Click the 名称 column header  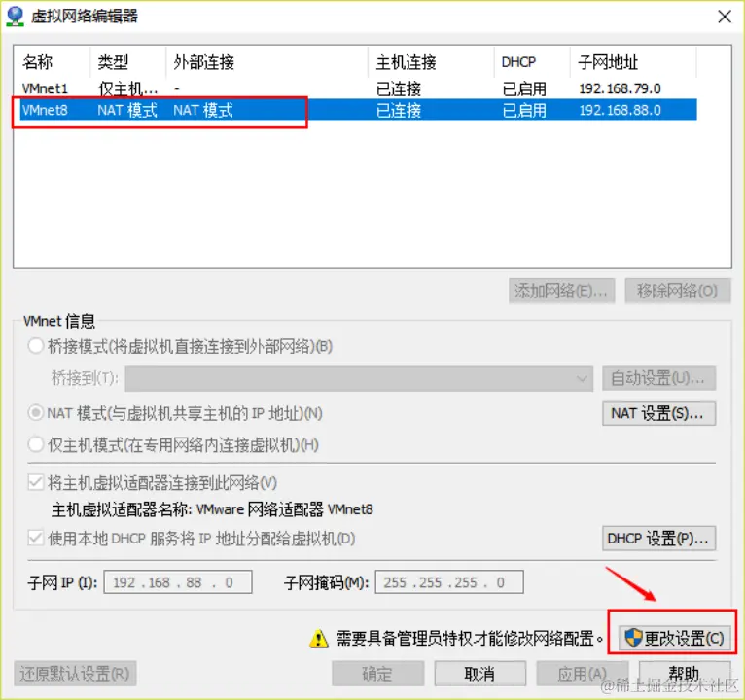click(x=53, y=62)
